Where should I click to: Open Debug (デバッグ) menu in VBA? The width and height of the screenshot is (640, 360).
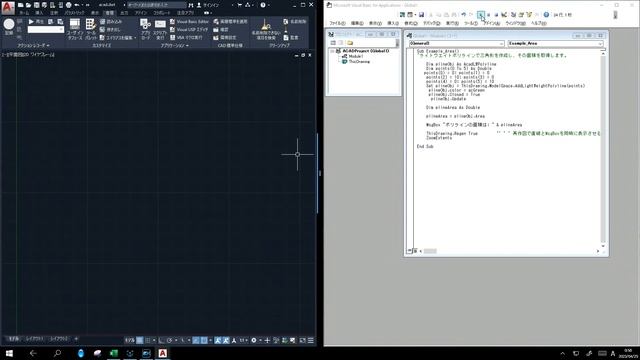(x=431, y=23)
